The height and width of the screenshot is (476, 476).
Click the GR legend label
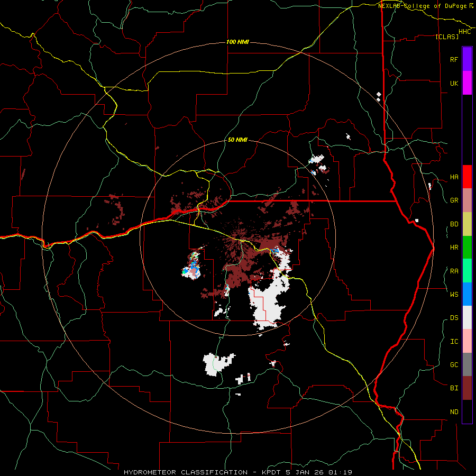coord(454,200)
